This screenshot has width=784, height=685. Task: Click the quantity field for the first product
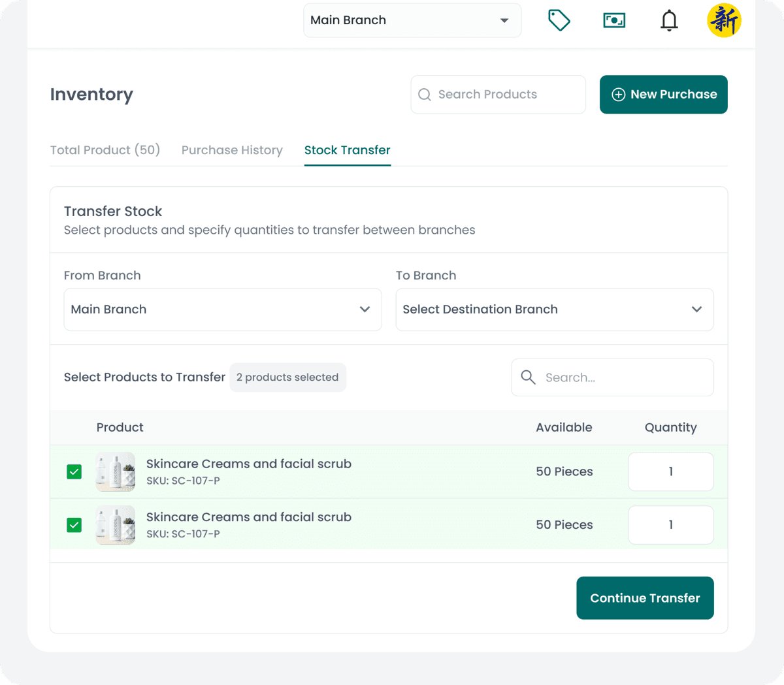pos(670,471)
